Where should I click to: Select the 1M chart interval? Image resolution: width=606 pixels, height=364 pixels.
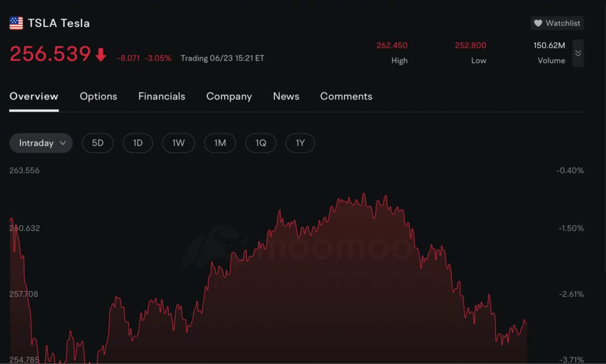[220, 143]
